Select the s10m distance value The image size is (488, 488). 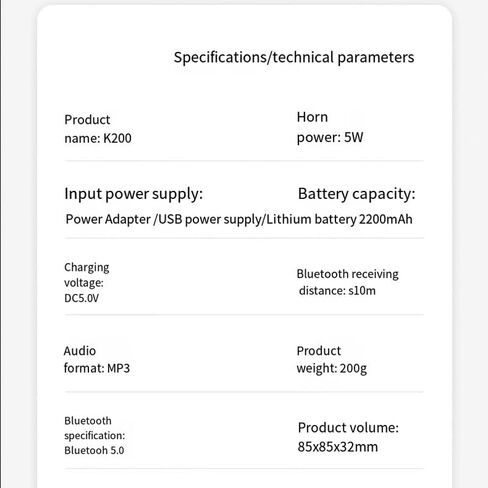pos(362,291)
